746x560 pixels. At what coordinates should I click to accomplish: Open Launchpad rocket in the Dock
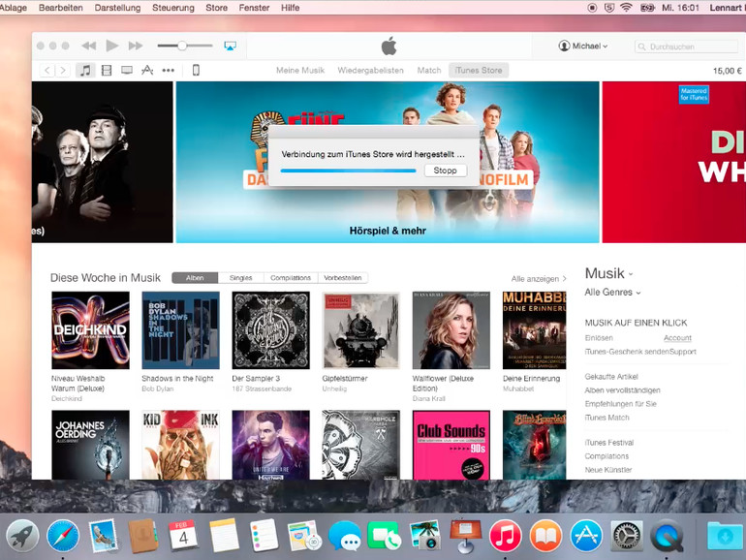click(22, 536)
